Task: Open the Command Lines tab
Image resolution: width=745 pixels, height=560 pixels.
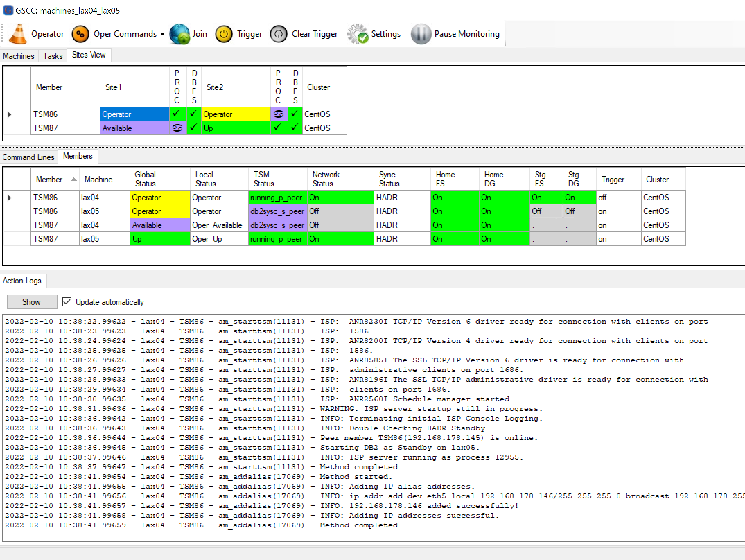Action: click(x=28, y=157)
